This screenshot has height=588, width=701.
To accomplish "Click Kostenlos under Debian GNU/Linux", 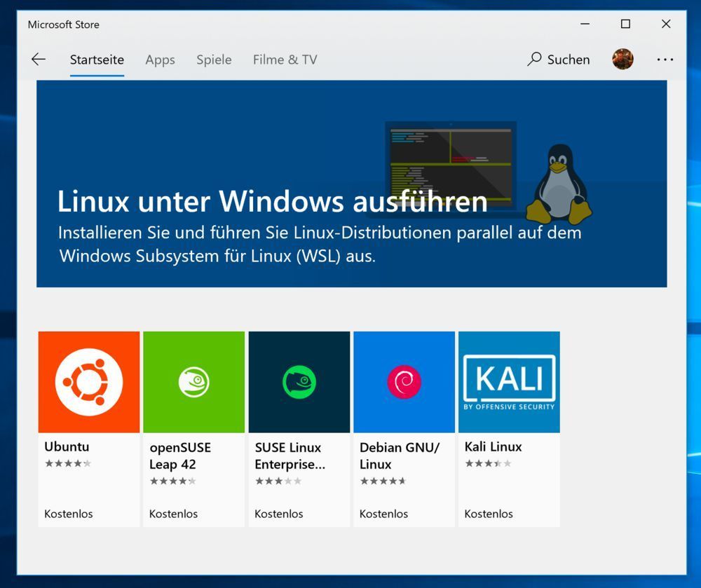I will (383, 514).
